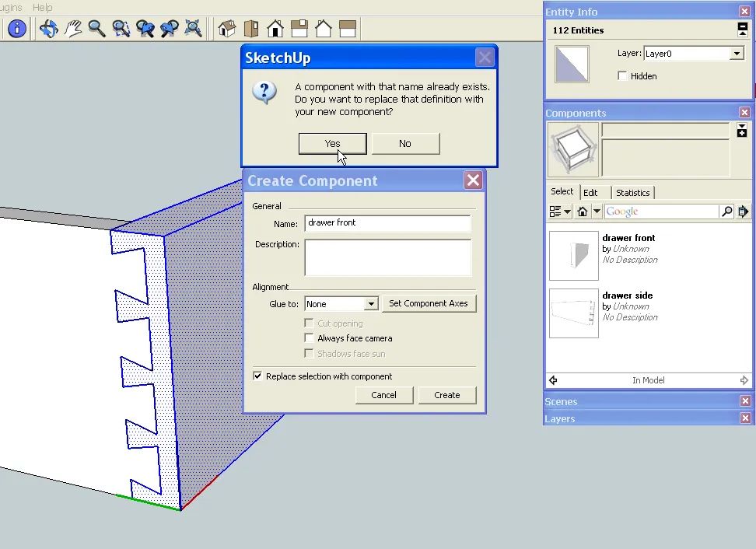Open the Layer dropdown in Entity Info
The width and height of the screenshot is (756, 549).
737,54
